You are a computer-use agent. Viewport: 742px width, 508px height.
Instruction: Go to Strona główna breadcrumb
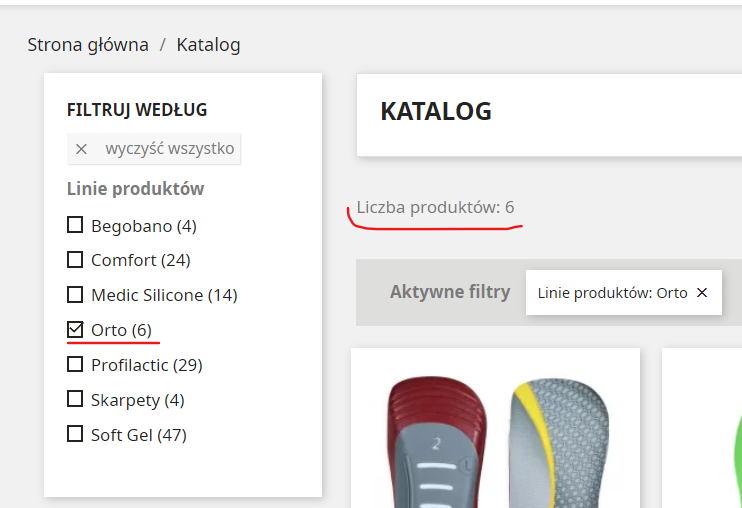coord(88,45)
